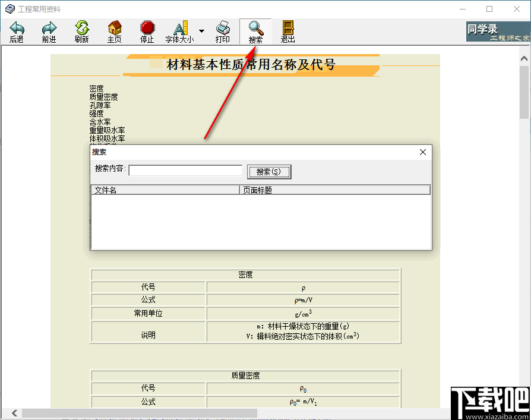Click the vertical scrollbar thumb
Viewport: 531px width, 420px height.
pyautogui.click(x=524, y=92)
